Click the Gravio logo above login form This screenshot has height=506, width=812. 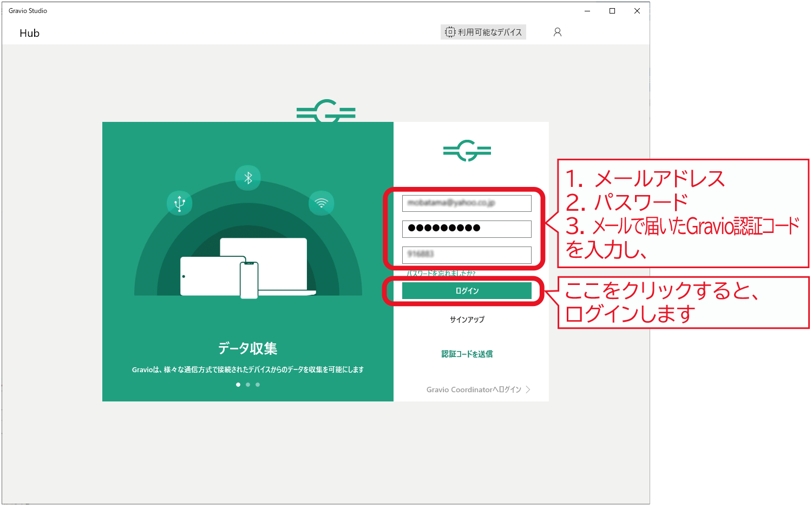pos(467,151)
